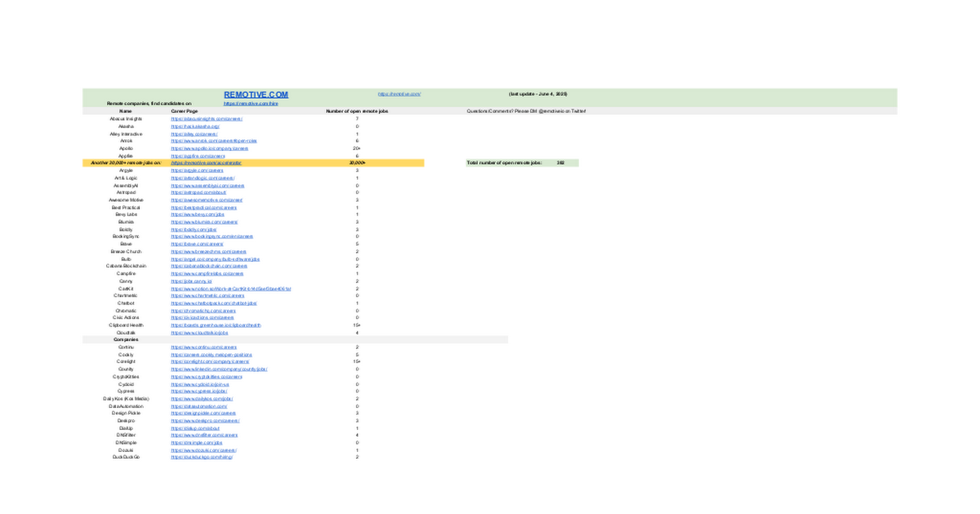Select the "DuckDuckGo" name cell

[x=126, y=457]
